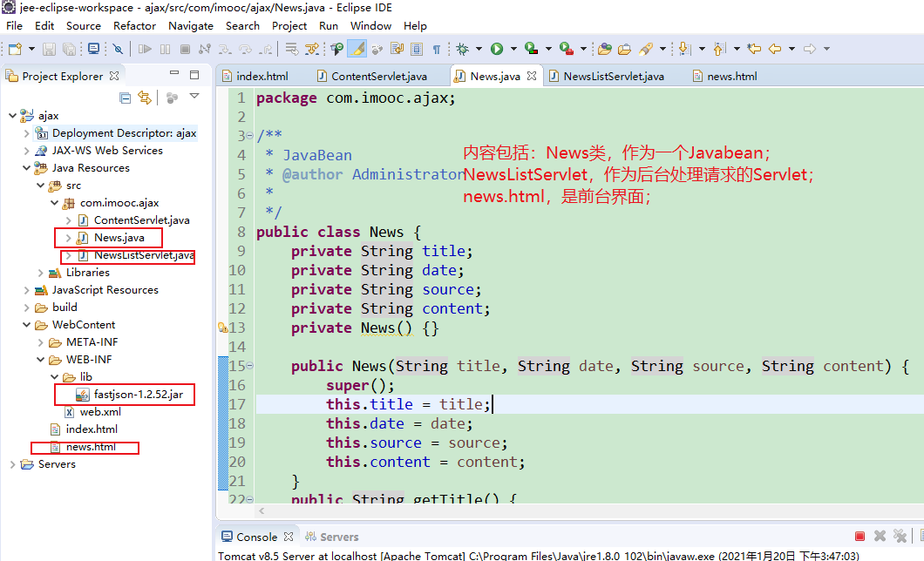
Task: Toggle Link with Editor in Project Explorer
Action: click(x=145, y=98)
